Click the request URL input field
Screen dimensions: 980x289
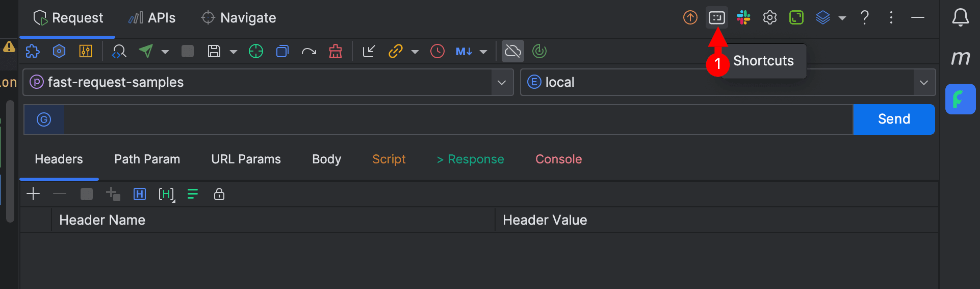pyautogui.click(x=457, y=119)
